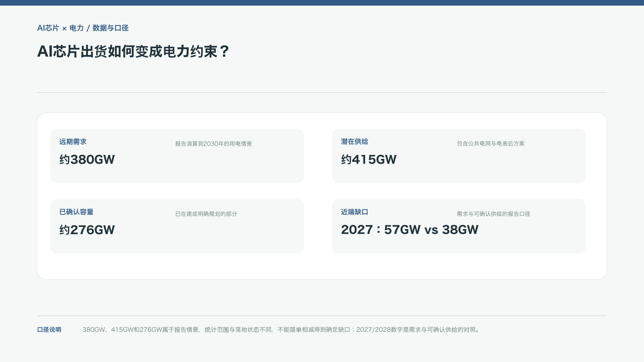Click the note '包含公共电网与电表后方案'

click(x=491, y=144)
